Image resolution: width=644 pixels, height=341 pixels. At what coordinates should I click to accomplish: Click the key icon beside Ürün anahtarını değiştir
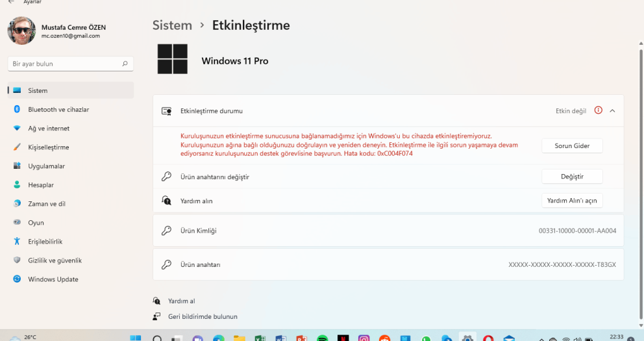(166, 177)
